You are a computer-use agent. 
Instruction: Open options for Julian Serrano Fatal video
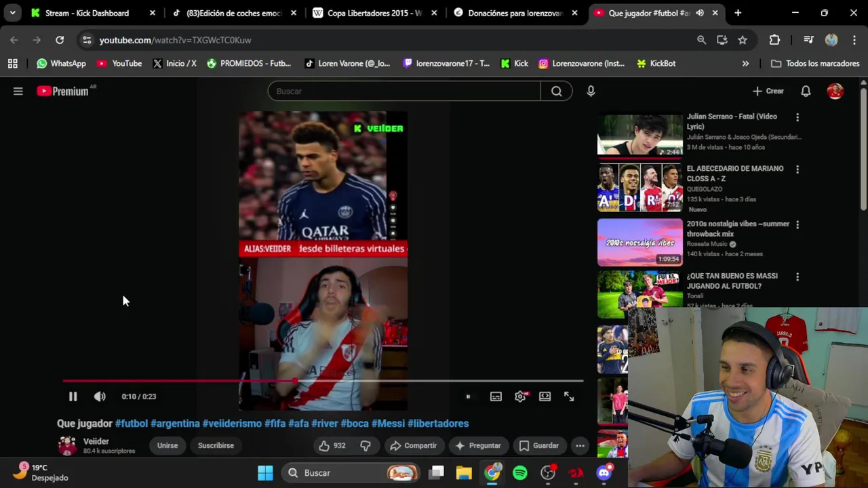[x=797, y=117]
